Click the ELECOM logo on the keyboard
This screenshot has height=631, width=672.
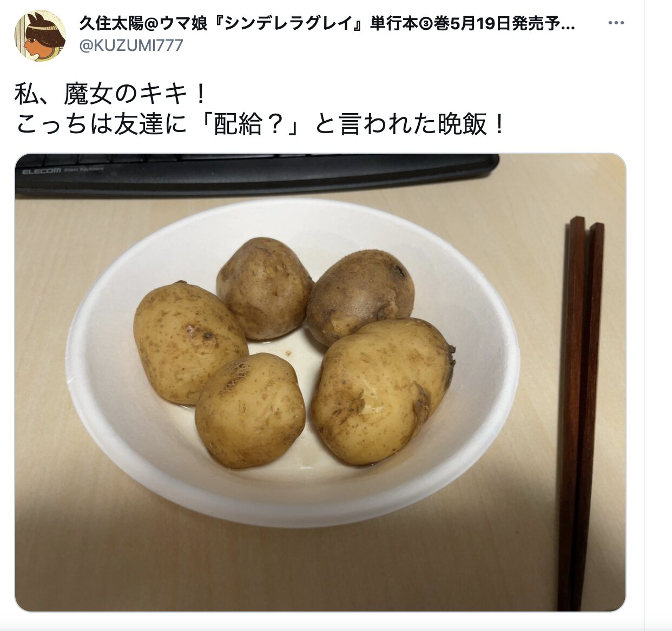coord(41,171)
